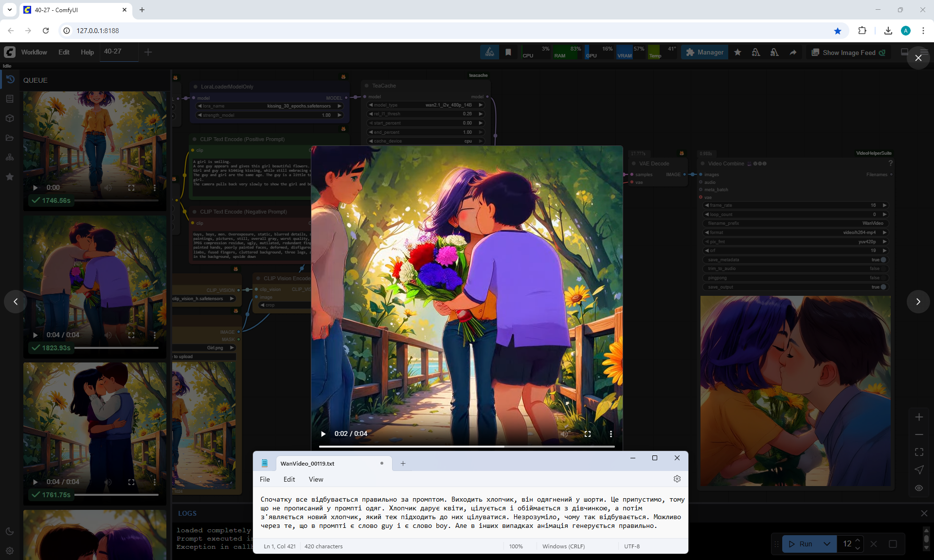Open the Queue history sidebar icon
Image resolution: width=934 pixels, height=560 pixels.
10,79
